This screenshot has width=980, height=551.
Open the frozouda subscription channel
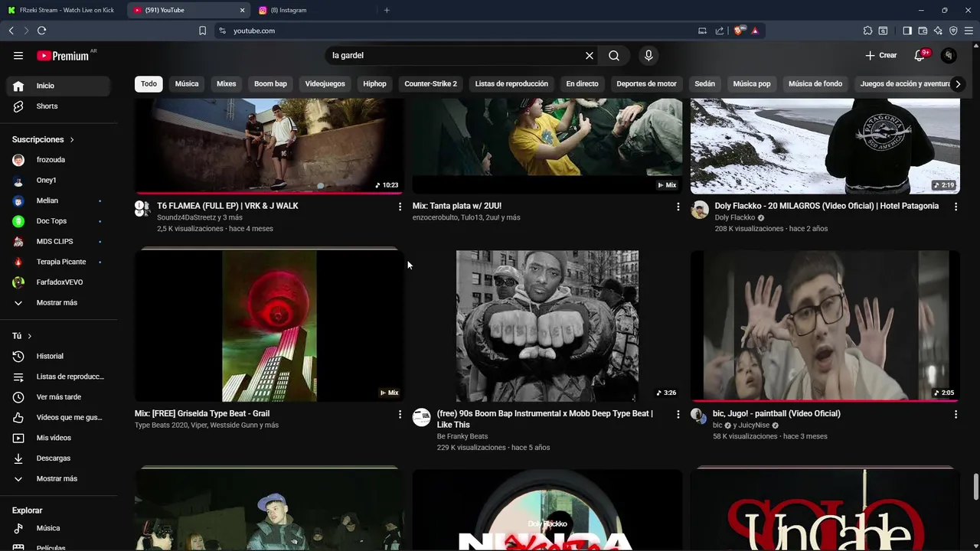pyautogui.click(x=59, y=160)
